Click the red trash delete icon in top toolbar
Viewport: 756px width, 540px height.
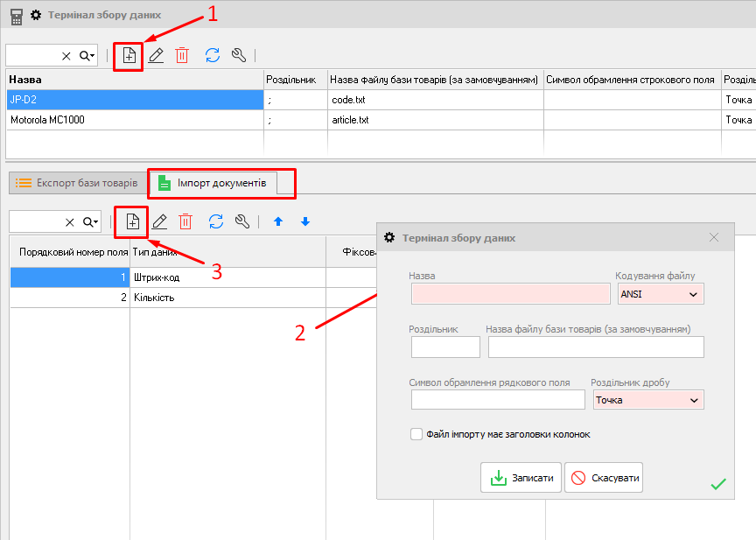[x=182, y=55]
